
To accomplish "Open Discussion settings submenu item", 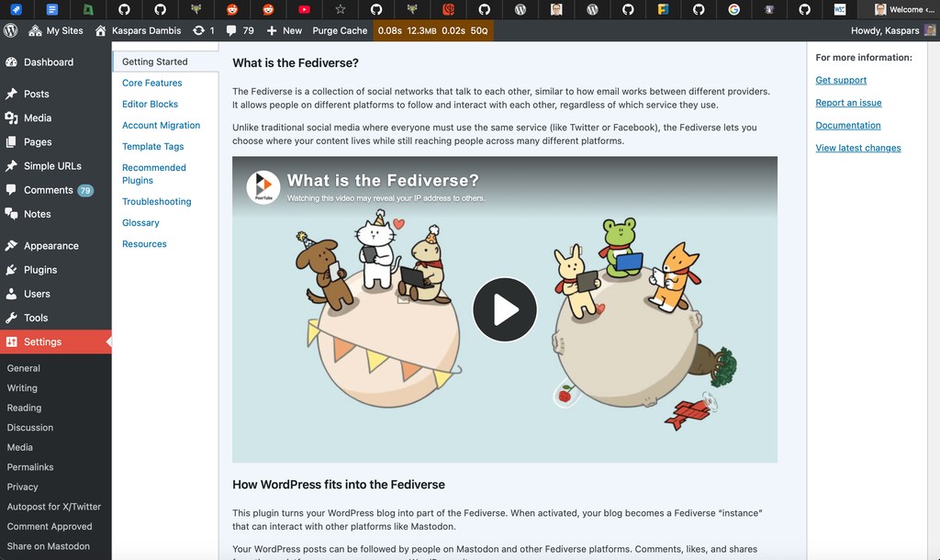I will point(30,428).
